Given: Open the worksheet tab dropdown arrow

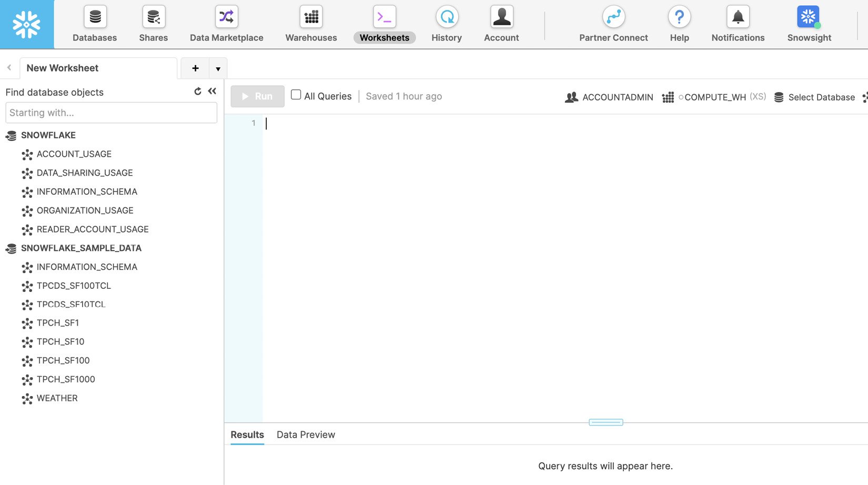Looking at the screenshot, I should pos(218,68).
